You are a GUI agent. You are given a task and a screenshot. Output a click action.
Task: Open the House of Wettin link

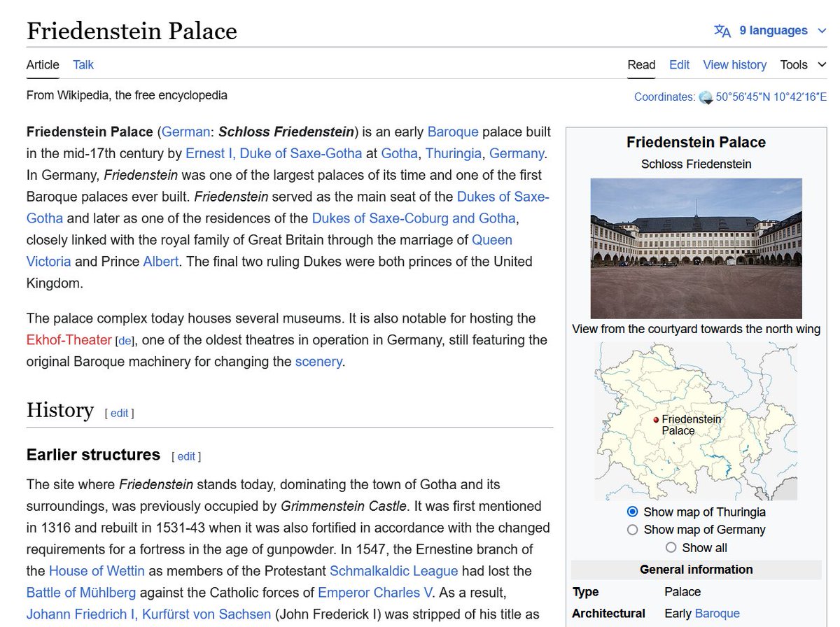(97, 571)
